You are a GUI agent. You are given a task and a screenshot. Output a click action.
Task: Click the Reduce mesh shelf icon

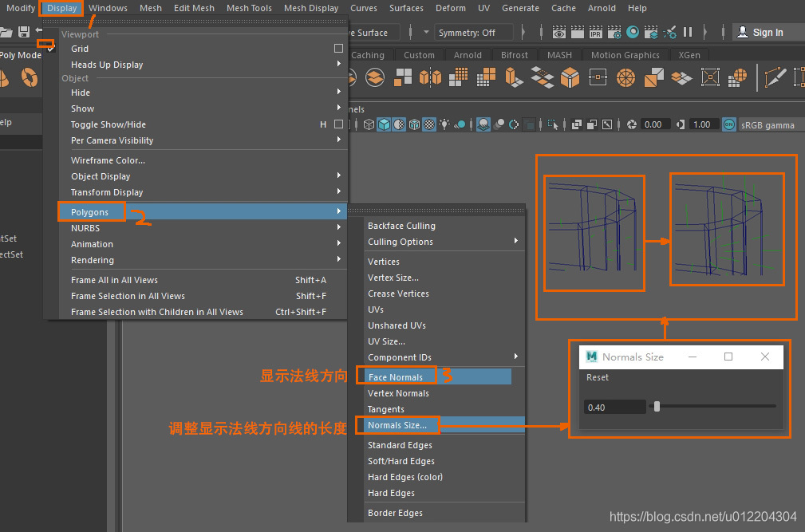pos(486,77)
